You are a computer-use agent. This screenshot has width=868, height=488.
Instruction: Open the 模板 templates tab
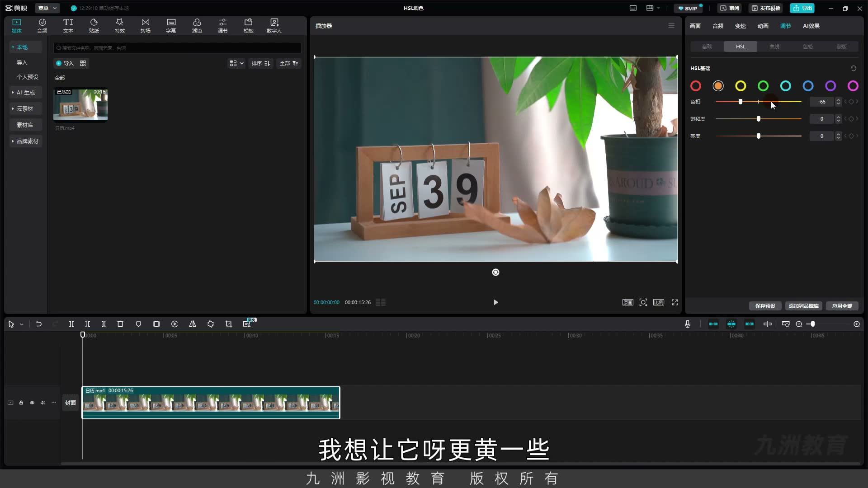[248, 26]
